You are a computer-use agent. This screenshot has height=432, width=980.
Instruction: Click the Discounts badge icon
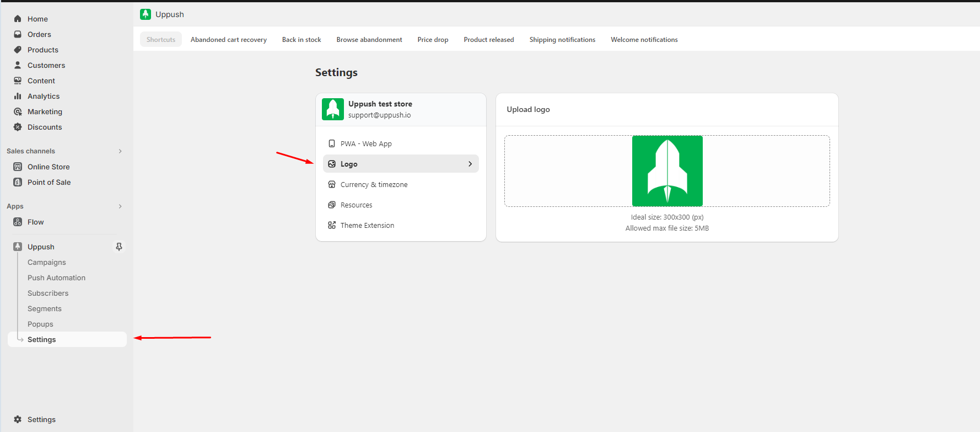(x=18, y=127)
